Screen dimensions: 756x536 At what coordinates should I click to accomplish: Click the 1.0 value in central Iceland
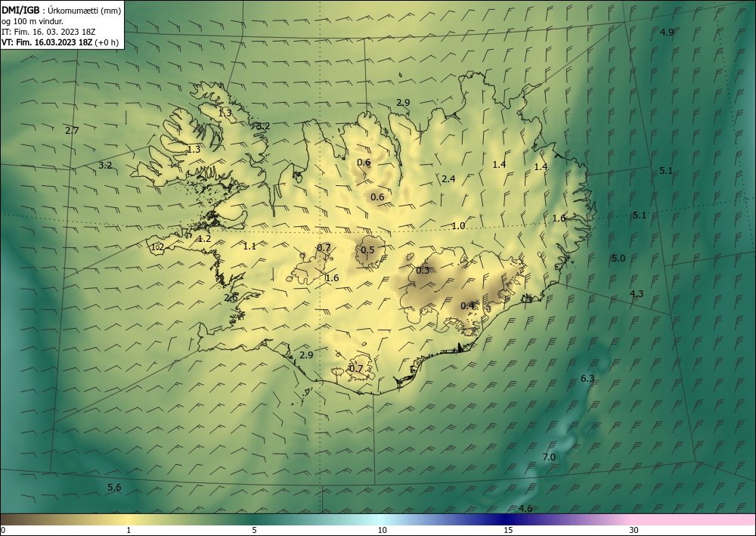click(x=458, y=225)
